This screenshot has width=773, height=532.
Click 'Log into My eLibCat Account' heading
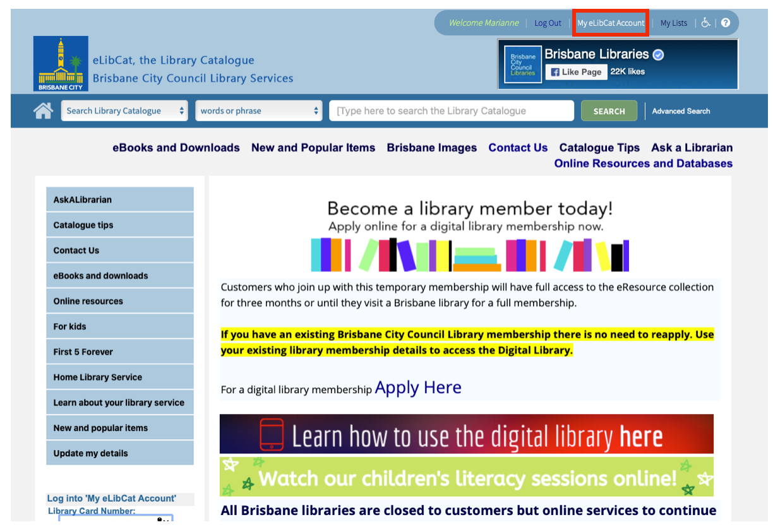(x=112, y=499)
